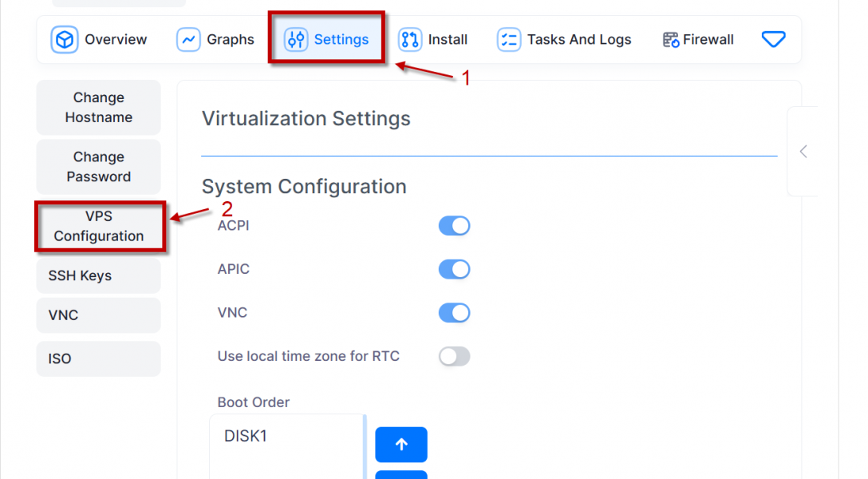Expand more tabs with the blue down arrow
The width and height of the screenshot is (868, 479).
[x=773, y=39]
